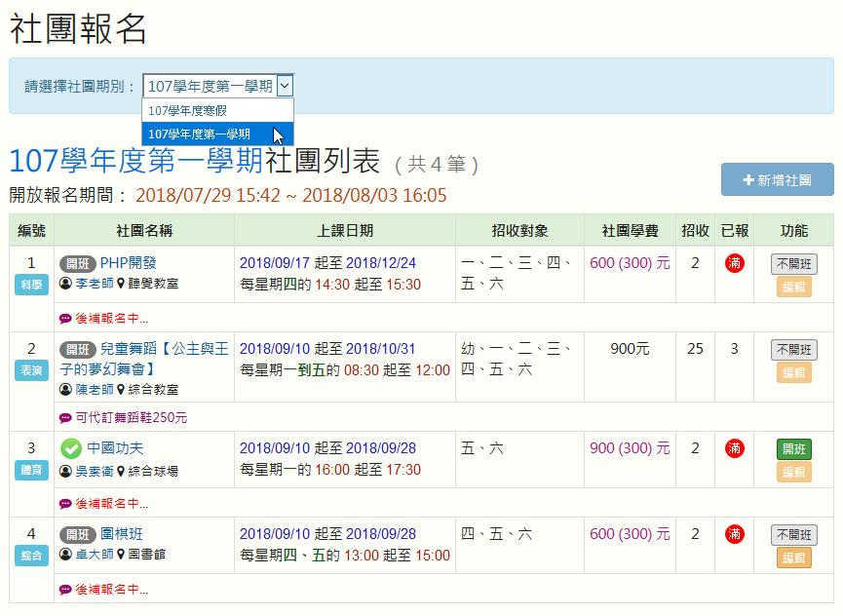The image size is (843, 616).
Task: Toggle 不開班 button for PHP開發
Action: pyautogui.click(x=794, y=264)
